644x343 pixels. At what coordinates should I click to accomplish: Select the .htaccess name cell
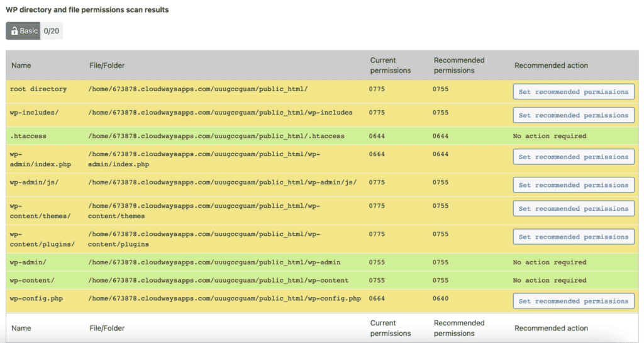(x=28, y=135)
